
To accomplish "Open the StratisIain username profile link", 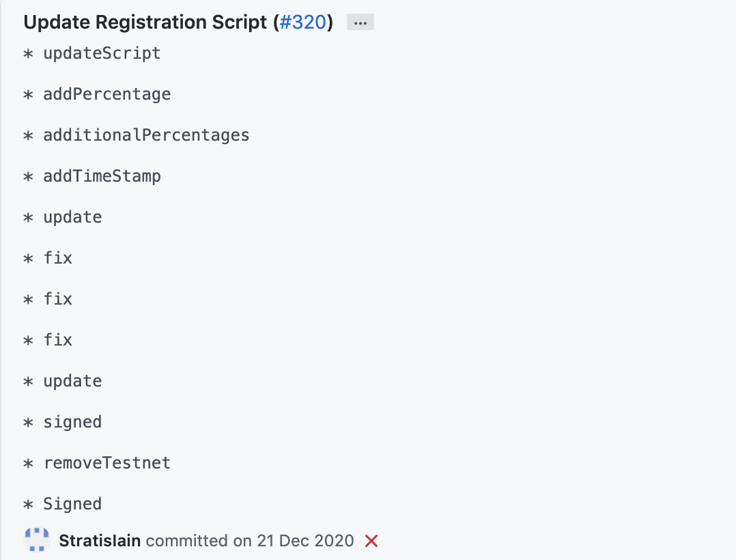I will [x=100, y=542].
